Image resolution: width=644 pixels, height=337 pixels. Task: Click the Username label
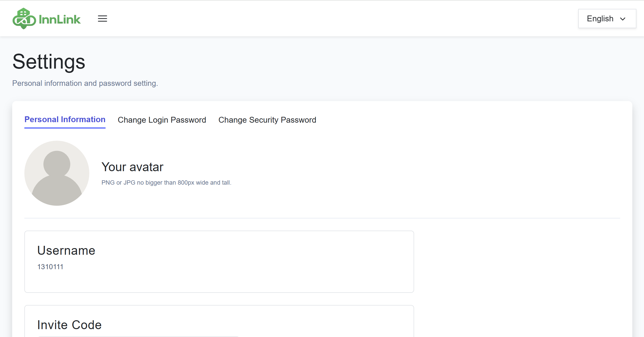click(66, 250)
